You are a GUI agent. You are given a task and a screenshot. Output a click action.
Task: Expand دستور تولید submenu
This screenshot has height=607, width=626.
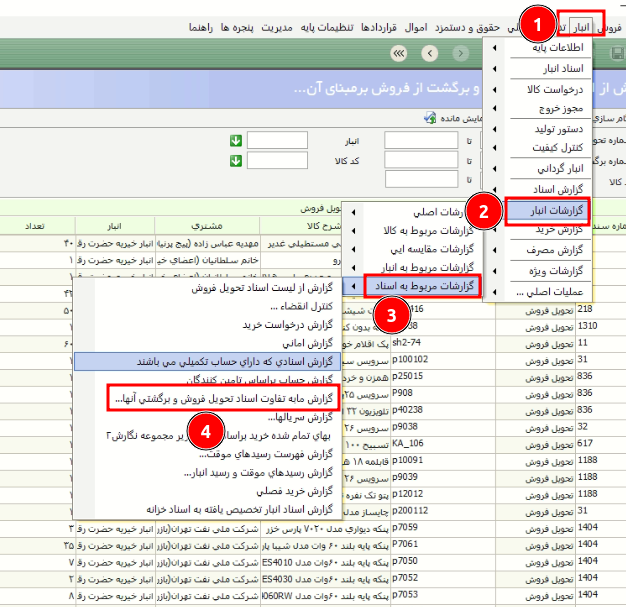point(537,129)
